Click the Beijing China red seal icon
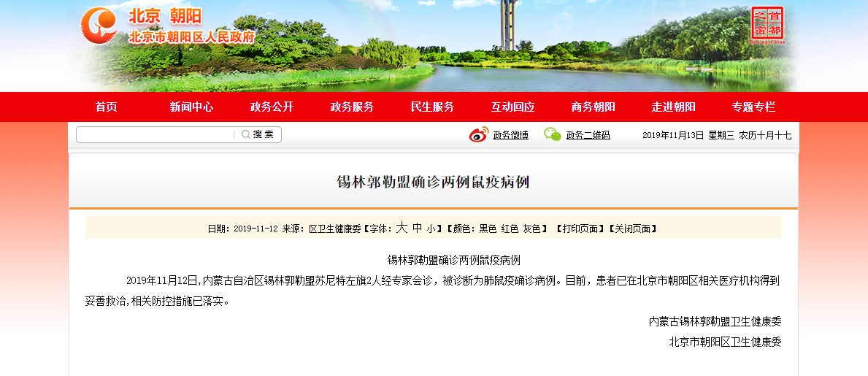The image size is (868, 376). tap(767, 25)
